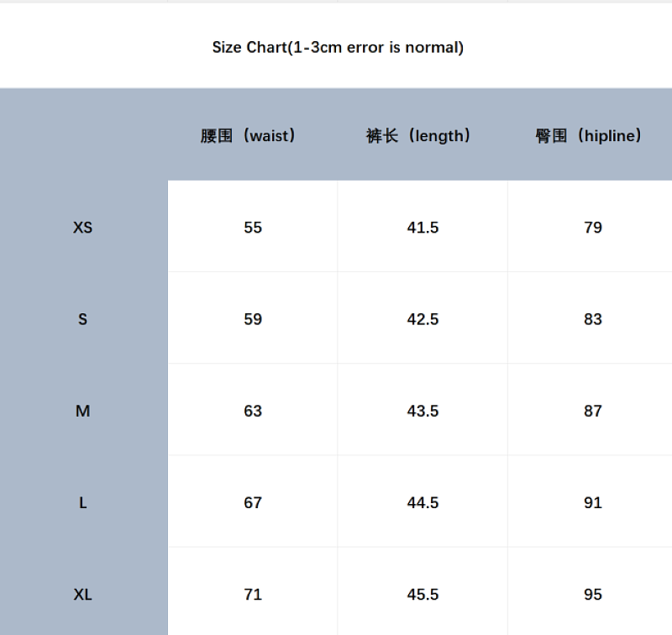Select the hipline column header
Viewport: 672px width, 635px height.
[x=588, y=135]
